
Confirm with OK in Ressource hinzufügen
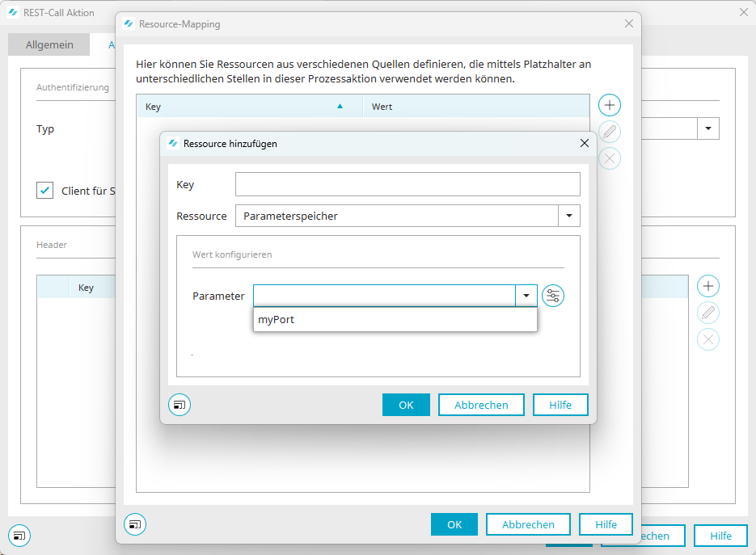click(x=406, y=405)
